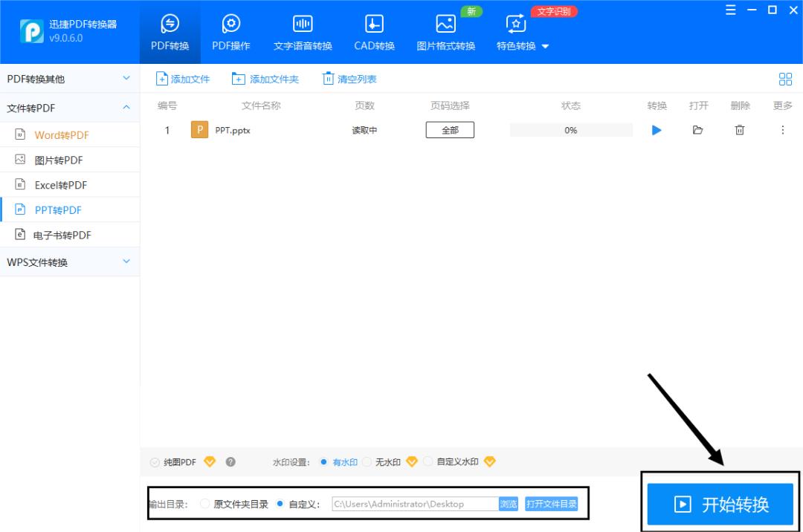Choose 原文件夹目录 as output directory
The image size is (803, 532).
point(204,503)
